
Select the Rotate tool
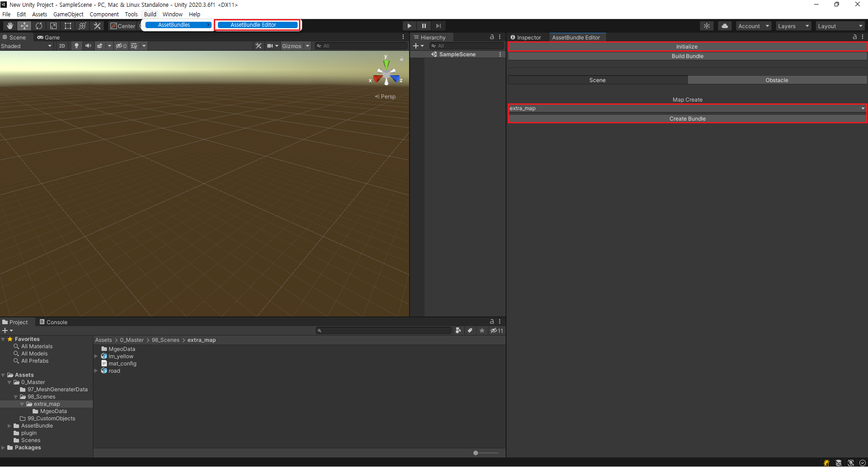[39, 26]
